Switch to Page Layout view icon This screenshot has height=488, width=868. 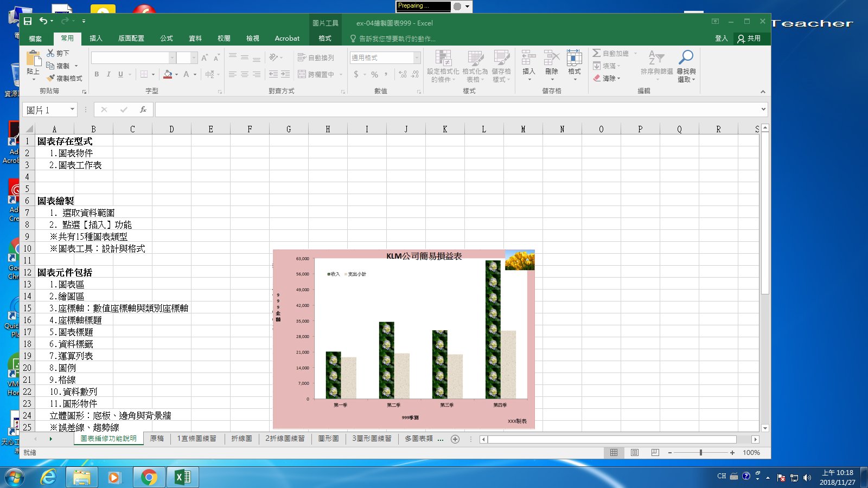[x=635, y=452]
